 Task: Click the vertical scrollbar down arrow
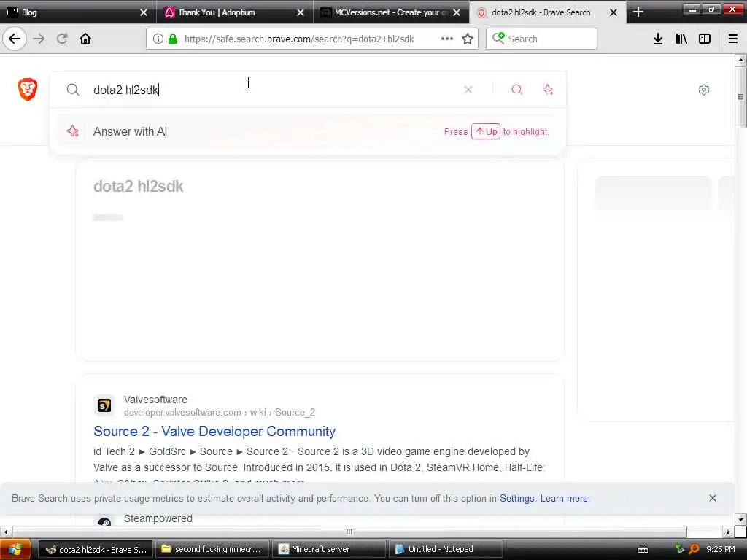740,519
